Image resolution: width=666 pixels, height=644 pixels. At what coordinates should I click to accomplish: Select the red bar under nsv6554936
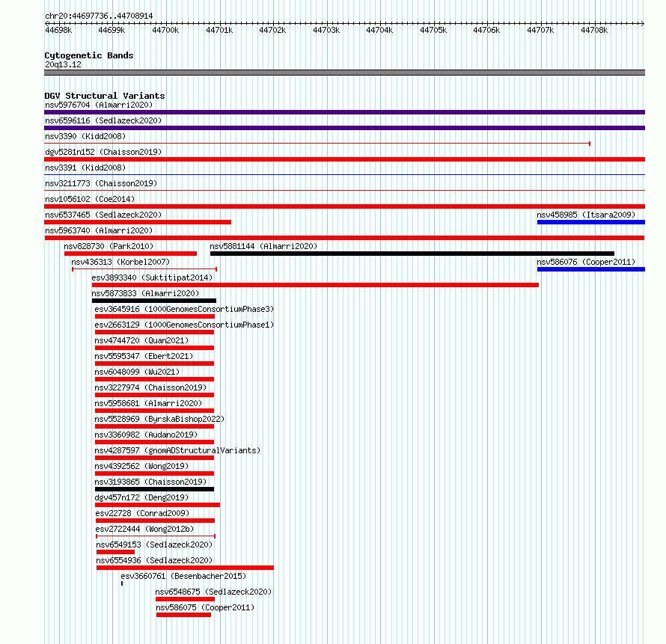click(185, 568)
